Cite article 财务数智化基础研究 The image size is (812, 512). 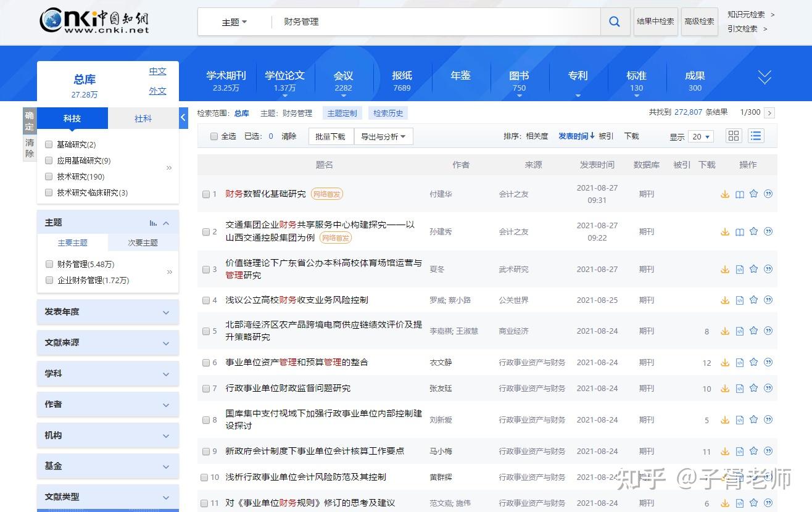tap(768, 194)
